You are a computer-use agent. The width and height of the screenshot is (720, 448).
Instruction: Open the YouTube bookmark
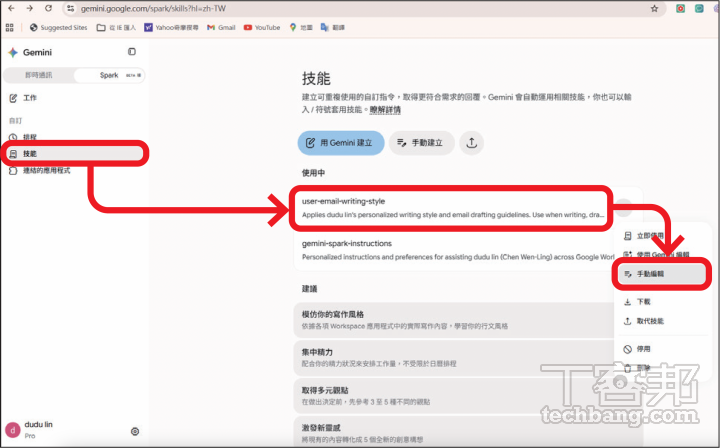coord(262,28)
